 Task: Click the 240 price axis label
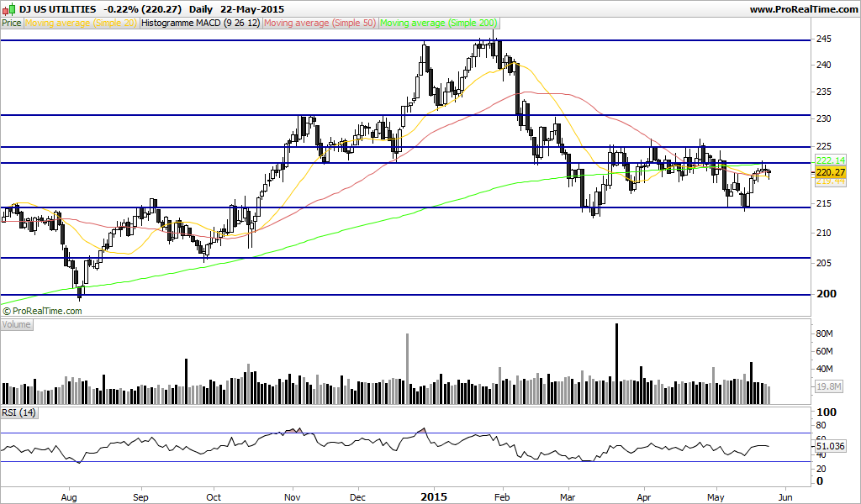[x=824, y=65]
